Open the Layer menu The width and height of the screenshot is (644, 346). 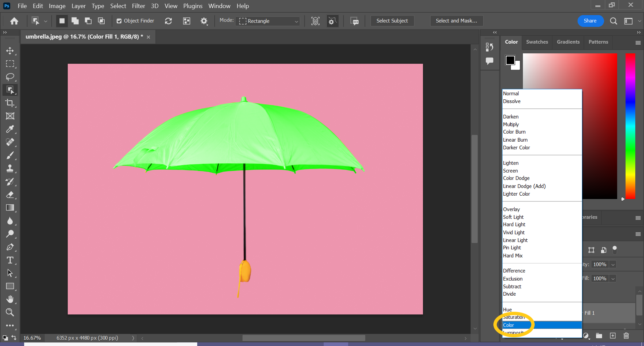point(78,6)
